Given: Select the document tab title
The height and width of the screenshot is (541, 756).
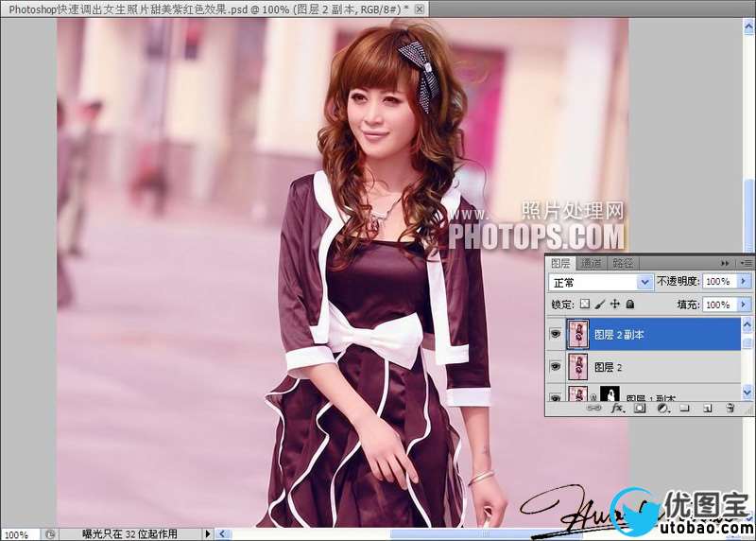Looking at the screenshot, I should pos(209,9).
